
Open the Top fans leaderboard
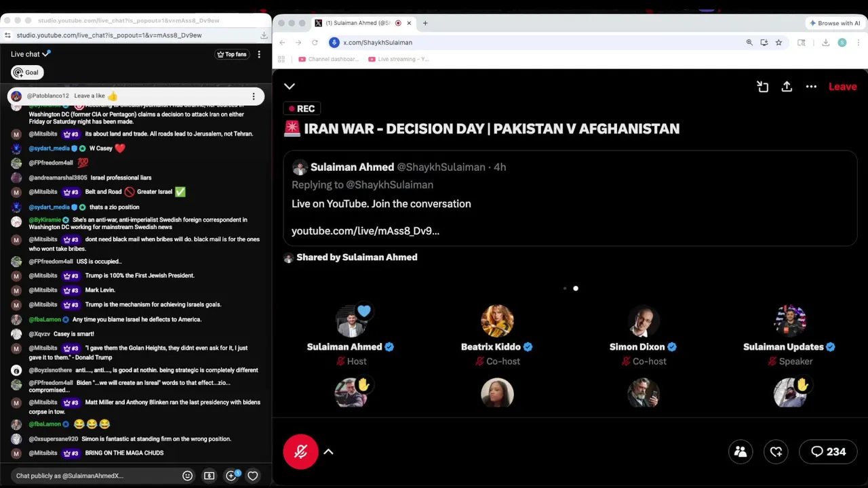pos(231,54)
